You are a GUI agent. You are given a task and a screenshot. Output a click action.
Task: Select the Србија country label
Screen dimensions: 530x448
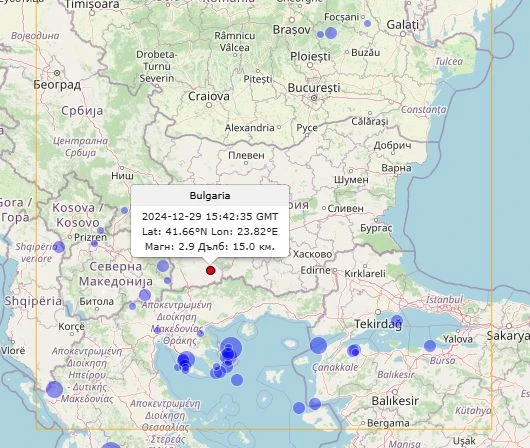(82, 111)
